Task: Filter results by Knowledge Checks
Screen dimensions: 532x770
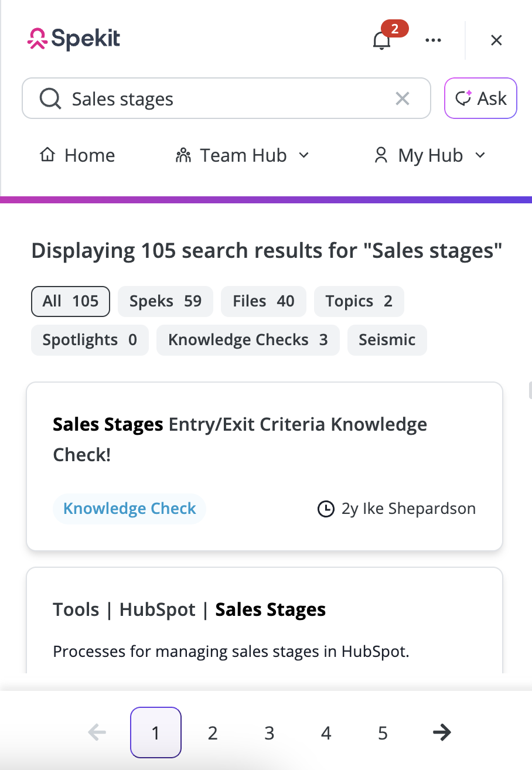Action: click(248, 340)
